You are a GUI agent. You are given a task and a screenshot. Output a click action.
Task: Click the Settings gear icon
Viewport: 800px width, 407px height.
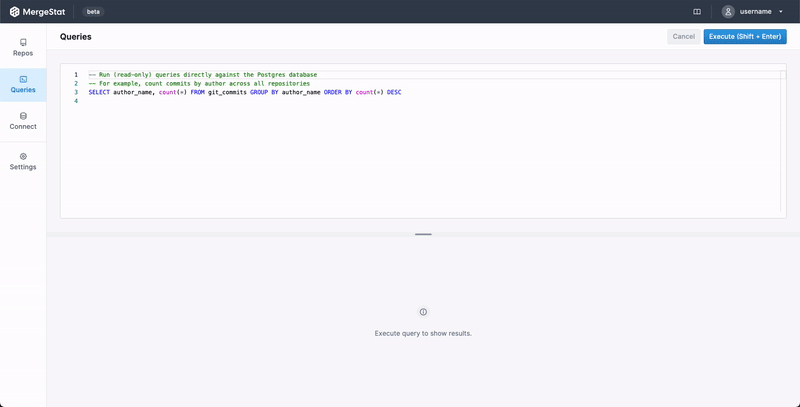tap(23, 156)
